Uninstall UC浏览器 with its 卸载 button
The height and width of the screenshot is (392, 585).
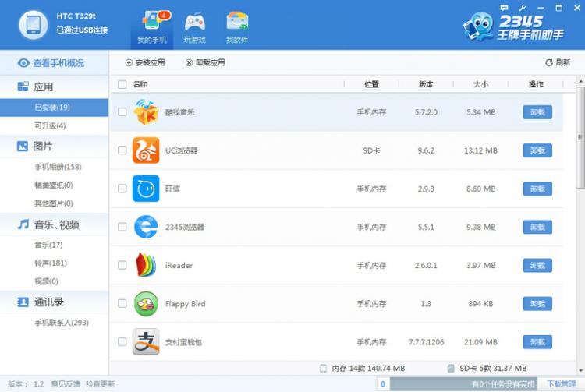point(537,150)
